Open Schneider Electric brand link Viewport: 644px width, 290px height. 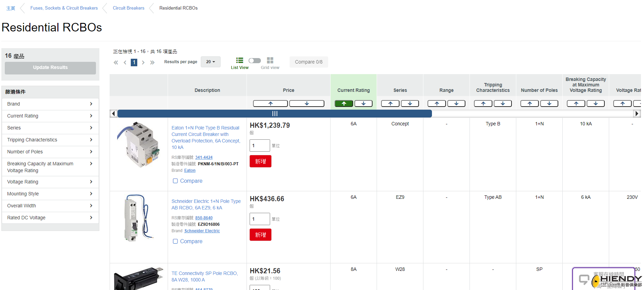tap(202, 231)
